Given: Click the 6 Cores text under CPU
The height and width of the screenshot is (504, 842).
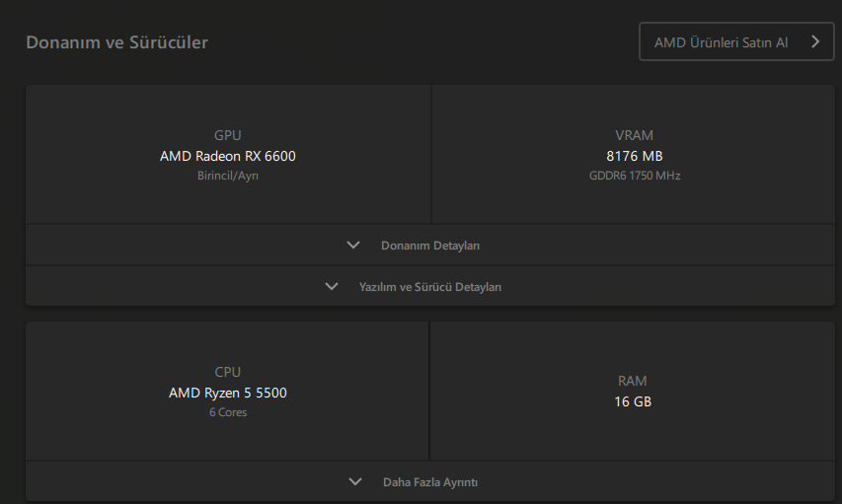Looking at the screenshot, I should pyautogui.click(x=228, y=412).
